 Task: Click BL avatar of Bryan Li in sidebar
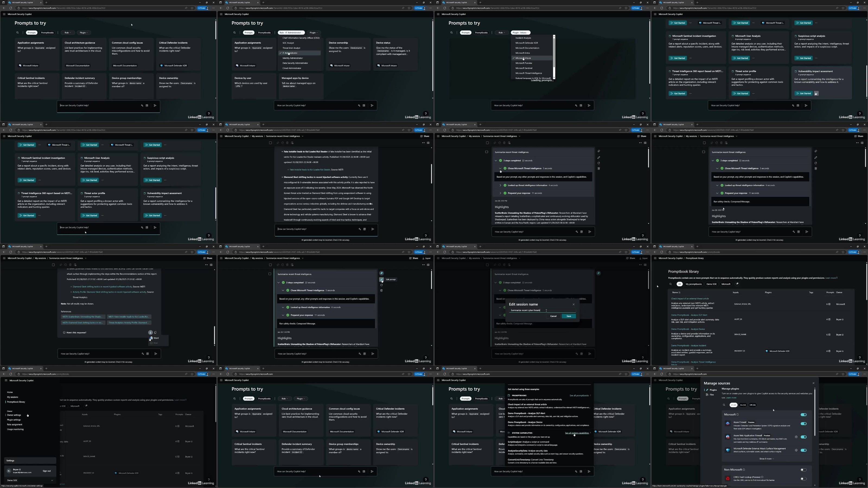click(x=9, y=471)
